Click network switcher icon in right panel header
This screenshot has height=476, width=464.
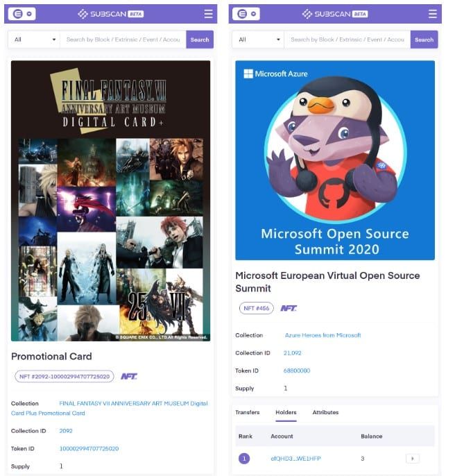[x=246, y=14]
